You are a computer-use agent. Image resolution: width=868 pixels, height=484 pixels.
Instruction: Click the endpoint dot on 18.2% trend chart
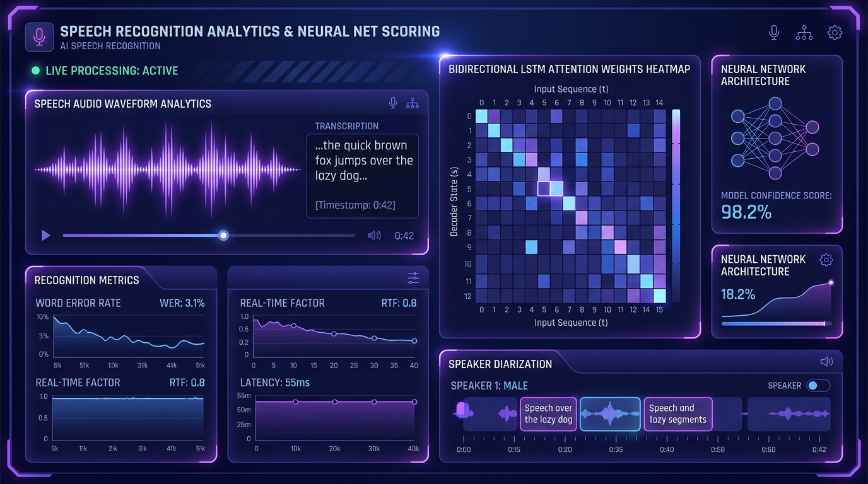tap(831, 283)
